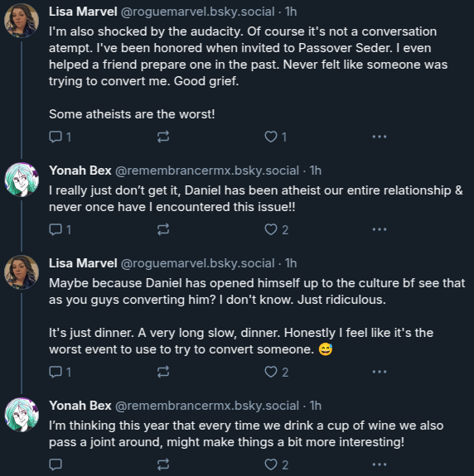The image size is (474, 476).
Task: Open Yonah Bex's avatar on the last post
Action: tap(22, 415)
